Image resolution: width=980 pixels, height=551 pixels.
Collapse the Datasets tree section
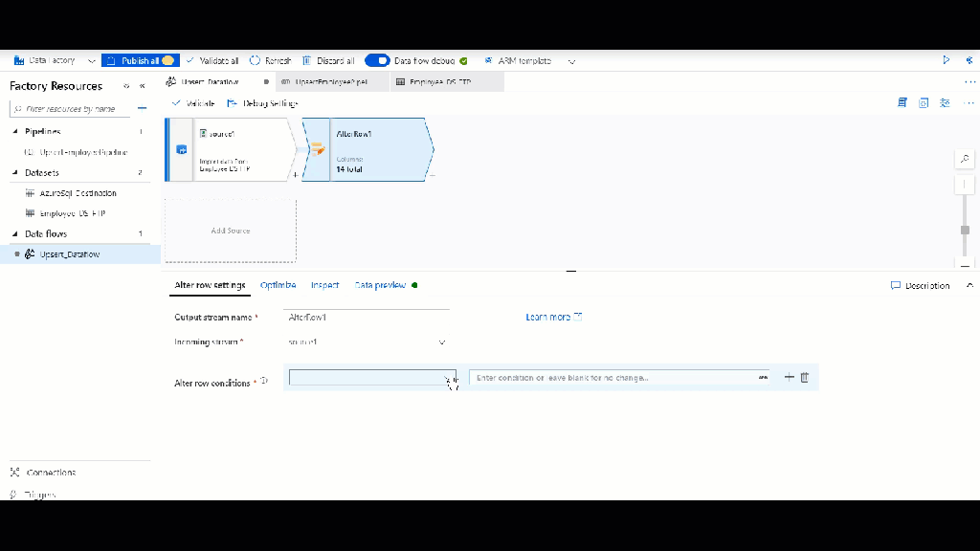15,172
